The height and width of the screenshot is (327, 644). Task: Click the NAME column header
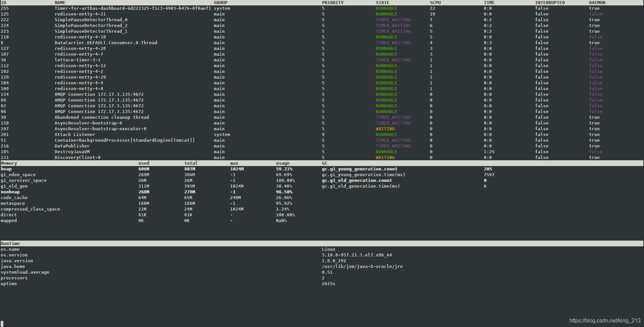coord(60,3)
